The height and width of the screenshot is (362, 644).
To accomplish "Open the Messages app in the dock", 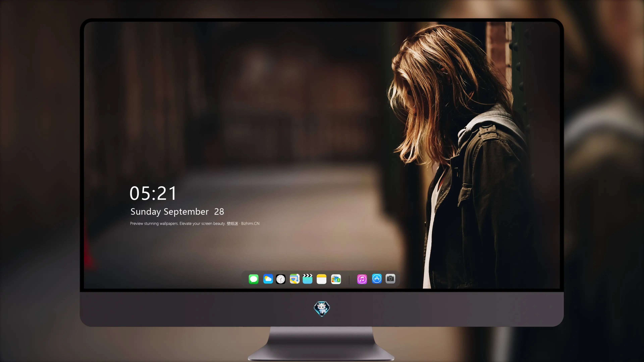I will tap(254, 279).
